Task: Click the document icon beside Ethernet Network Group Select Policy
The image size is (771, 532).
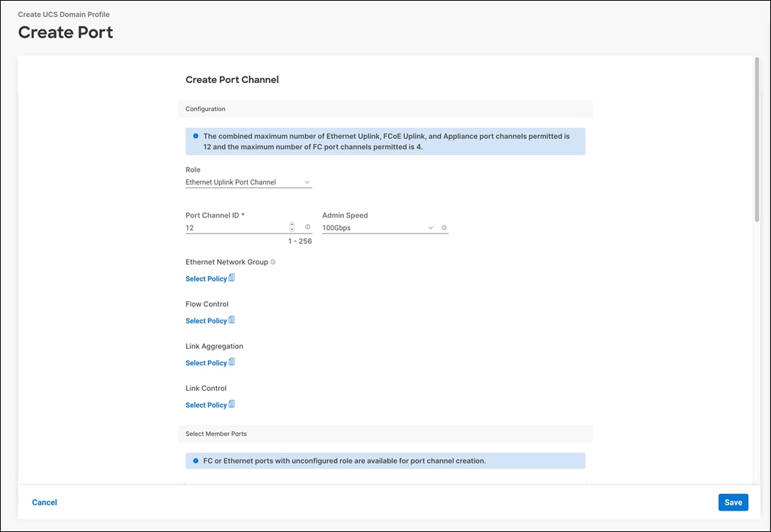Action: click(232, 278)
